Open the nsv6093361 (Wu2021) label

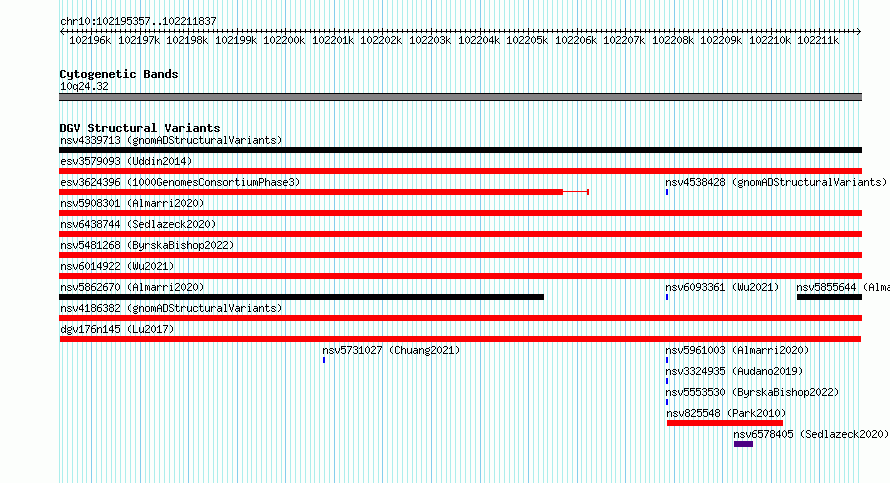tap(722, 287)
